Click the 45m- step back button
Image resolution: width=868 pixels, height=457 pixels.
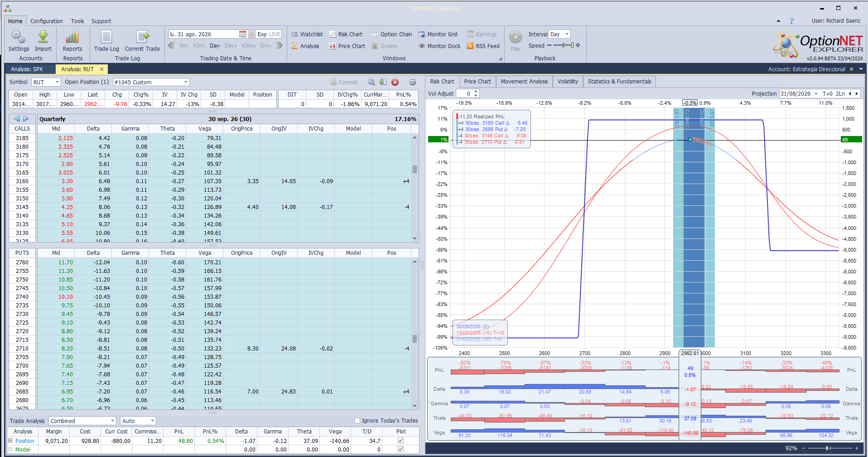[199, 46]
